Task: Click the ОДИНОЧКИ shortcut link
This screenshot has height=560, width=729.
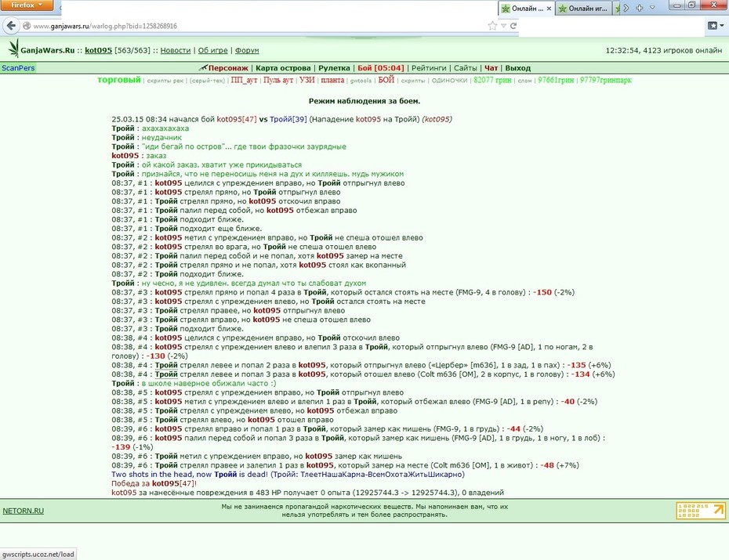Action: pos(450,81)
